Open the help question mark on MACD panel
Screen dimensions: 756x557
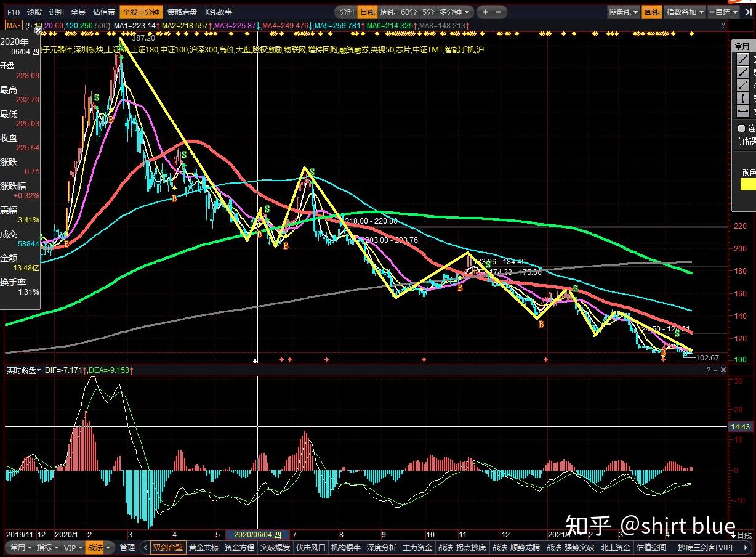coord(708,370)
